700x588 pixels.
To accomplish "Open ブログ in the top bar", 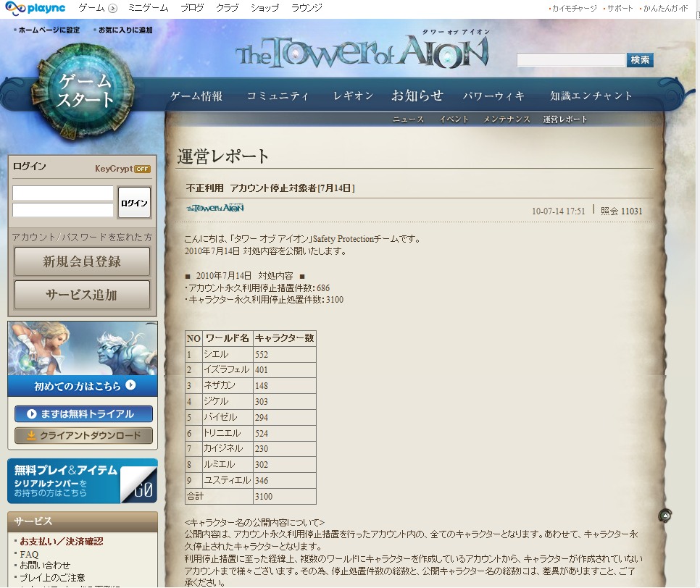I will click(192, 8).
